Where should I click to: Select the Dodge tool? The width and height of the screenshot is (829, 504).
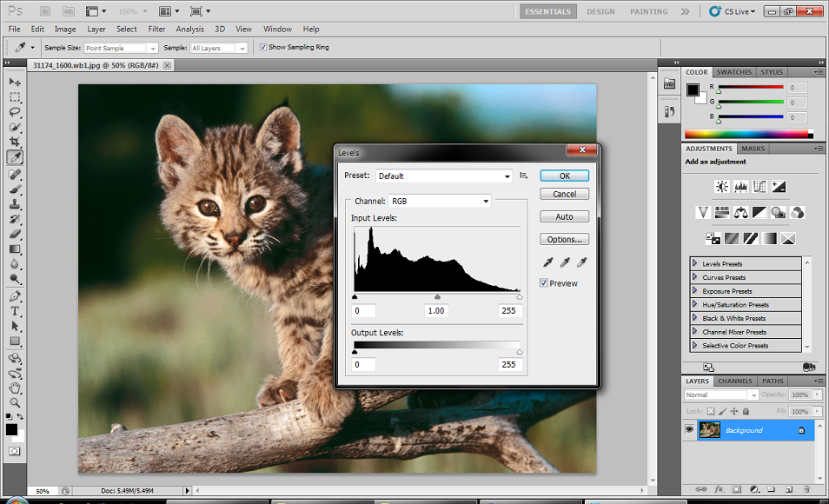point(15,279)
